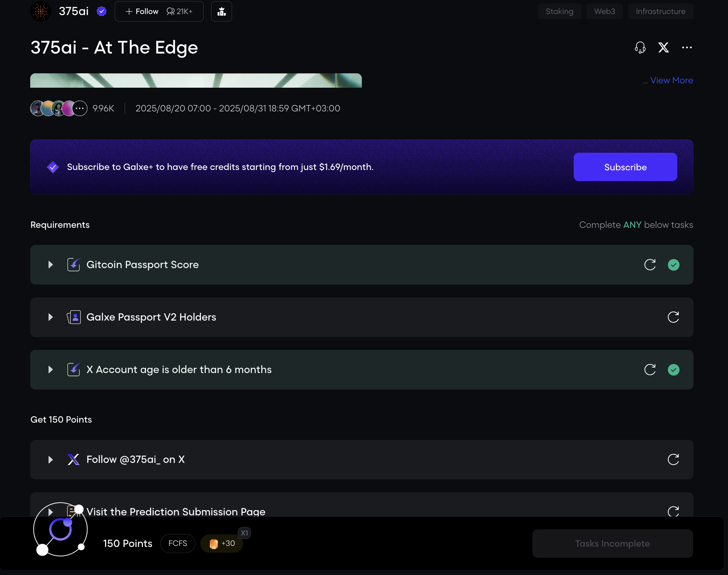Click the 375ai verified badge
The width and height of the screenshot is (728, 575).
point(102,11)
